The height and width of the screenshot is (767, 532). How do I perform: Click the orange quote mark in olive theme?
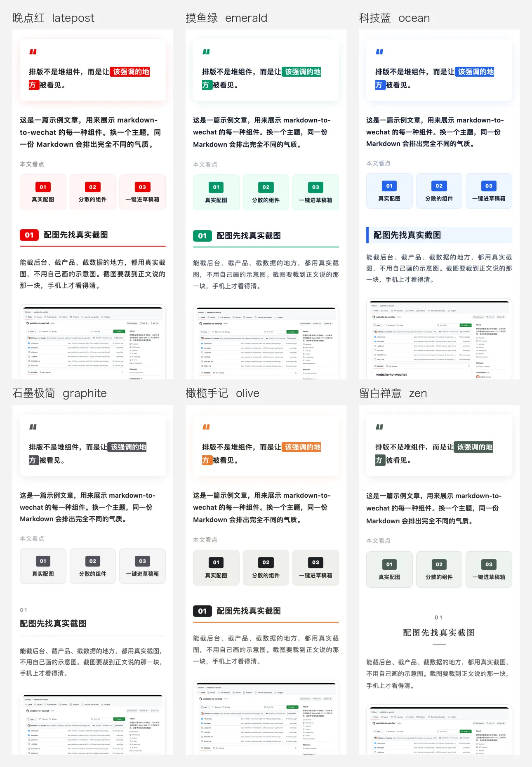pos(206,427)
